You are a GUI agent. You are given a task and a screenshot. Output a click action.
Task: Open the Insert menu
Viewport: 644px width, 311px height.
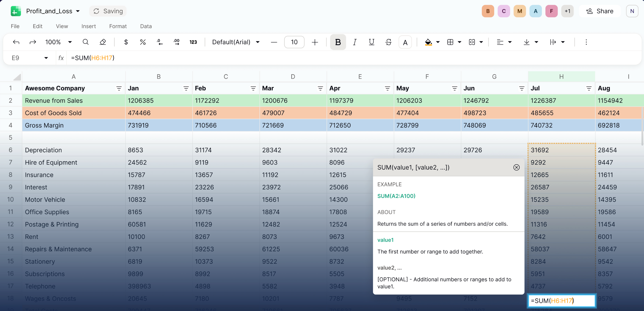click(89, 26)
